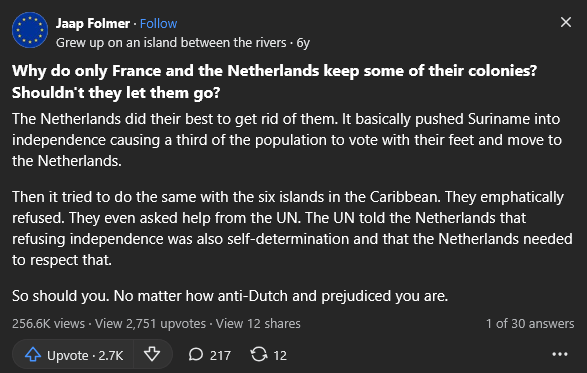Click the downvote arrow icon
The height and width of the screenshot is (373, 587).
pos(152,354)
